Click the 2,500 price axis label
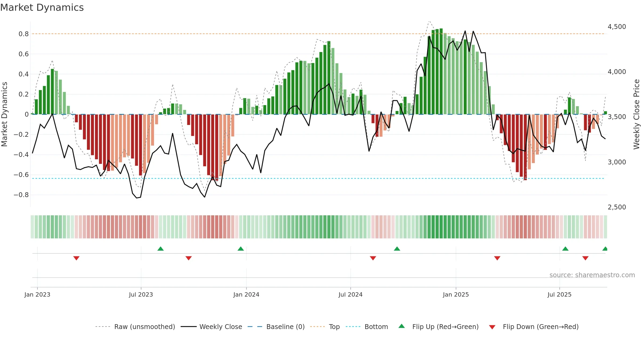Image resolution: width=644 pixels, height=362 pixels. (x=617, y=207)
